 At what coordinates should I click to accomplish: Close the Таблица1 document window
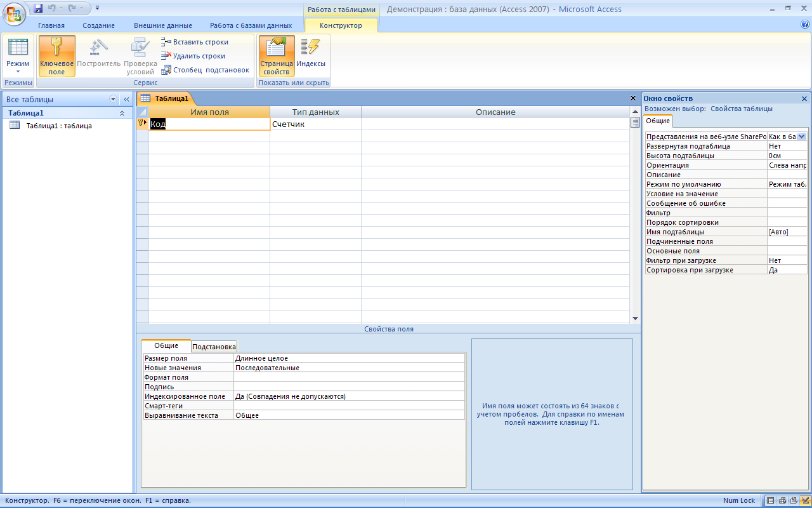pyautogui.click(x=632, y=98)
